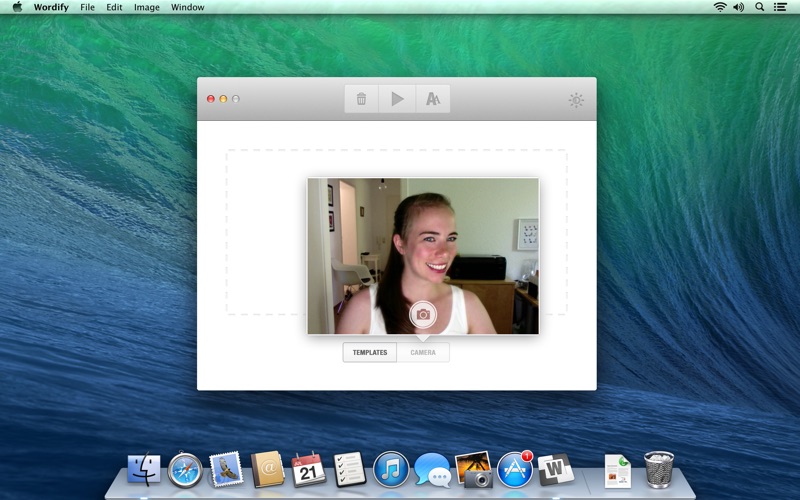Click the Wordify W icon in dock
This screenshot has width=800, height=500.
(x=556, y=469)
